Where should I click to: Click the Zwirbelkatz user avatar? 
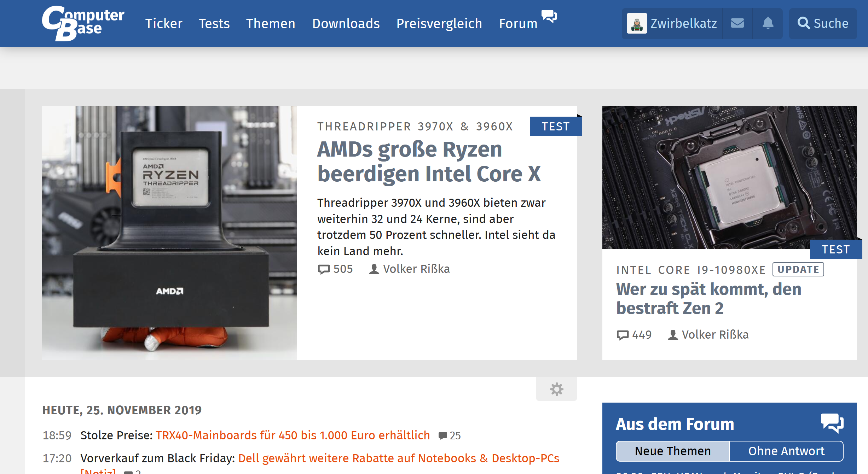tap(637, 24)
